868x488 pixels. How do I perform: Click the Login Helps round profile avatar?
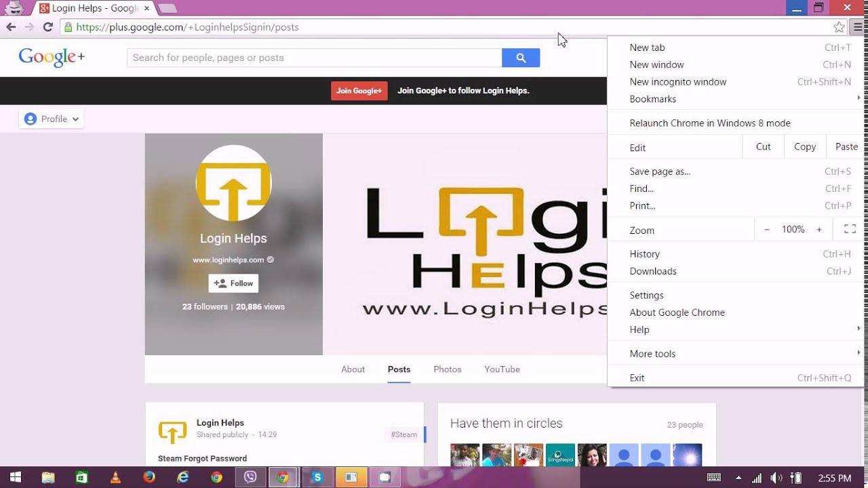coord(233,183)
